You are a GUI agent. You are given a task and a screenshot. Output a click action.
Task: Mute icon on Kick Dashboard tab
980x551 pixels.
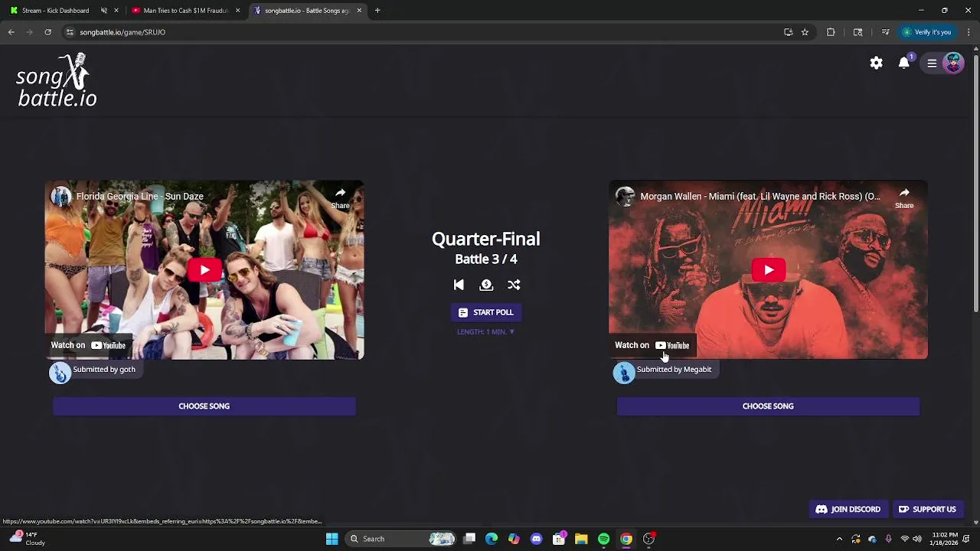(104, 11)
